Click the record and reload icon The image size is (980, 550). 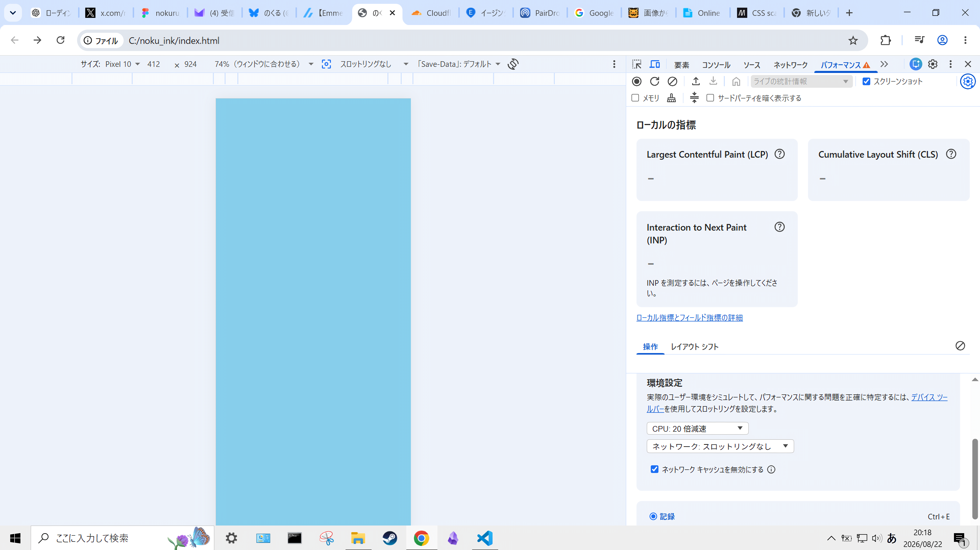[654, 81]
